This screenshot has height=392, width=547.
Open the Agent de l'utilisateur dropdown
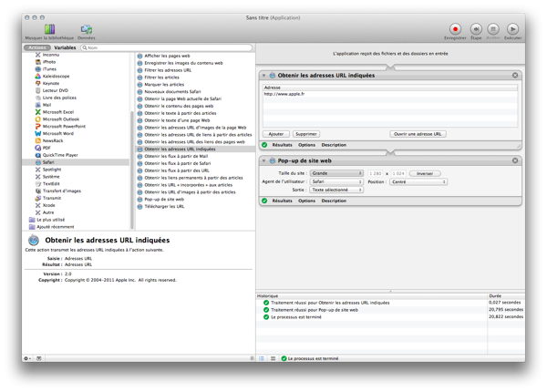tap(336, 181)
